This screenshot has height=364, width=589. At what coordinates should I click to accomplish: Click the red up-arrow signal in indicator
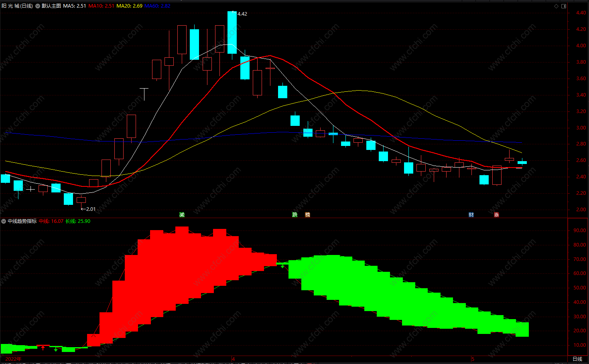[43, 348]
